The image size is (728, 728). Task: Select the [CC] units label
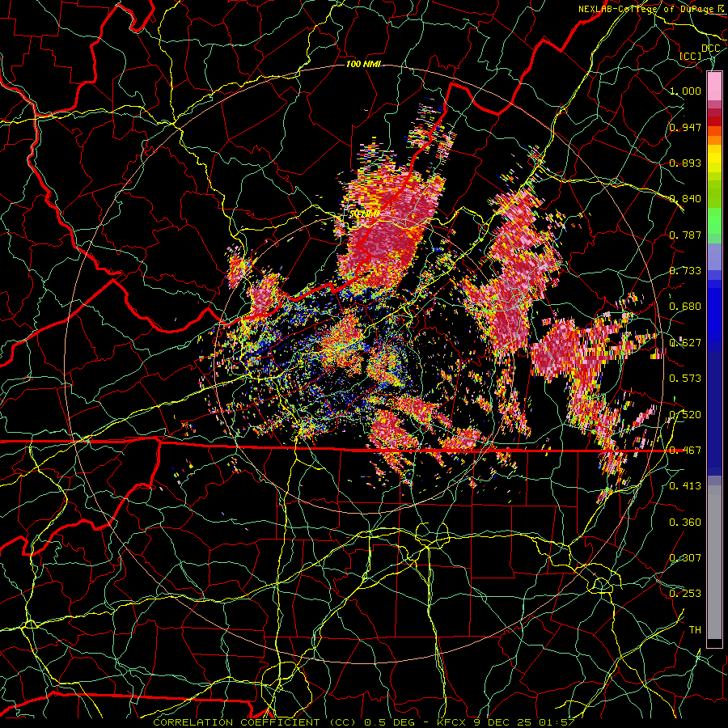[x=691, y=56]
